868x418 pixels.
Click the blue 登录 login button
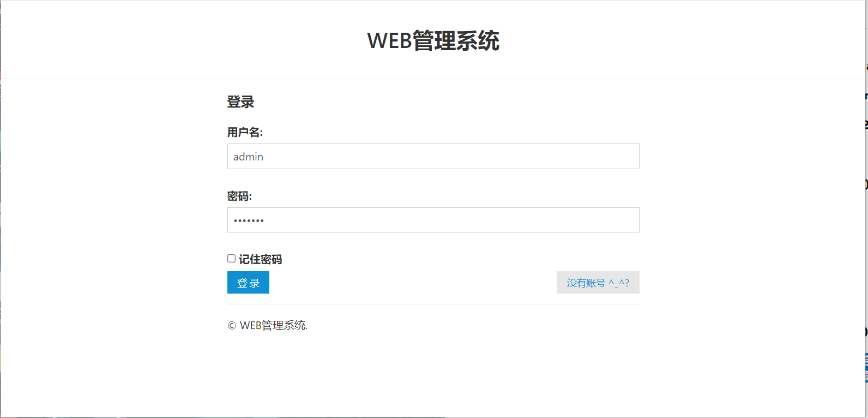coord(248,282)
